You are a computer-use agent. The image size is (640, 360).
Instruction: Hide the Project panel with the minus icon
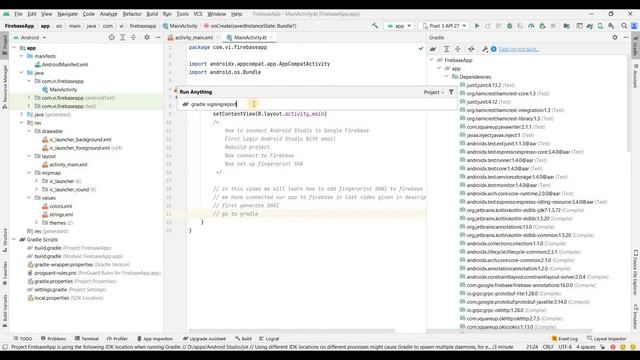click(x=158, y=38)
